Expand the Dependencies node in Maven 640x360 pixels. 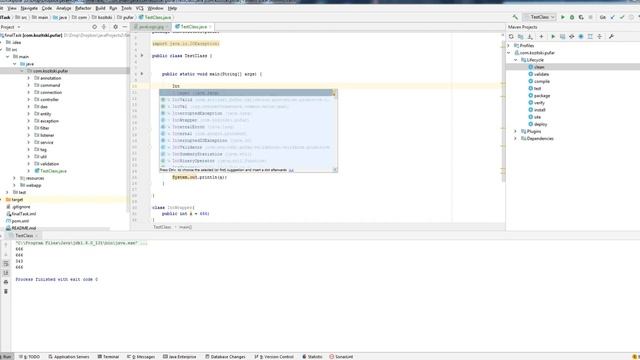point(516,138)
